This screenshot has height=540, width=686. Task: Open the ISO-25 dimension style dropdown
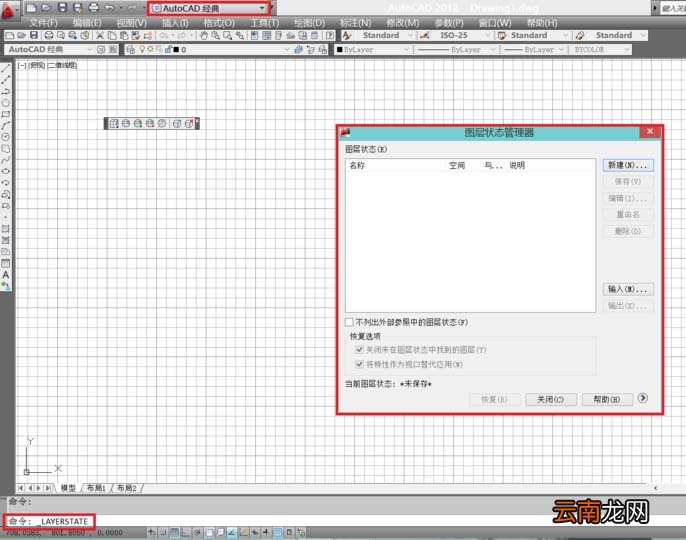point(463,35)
